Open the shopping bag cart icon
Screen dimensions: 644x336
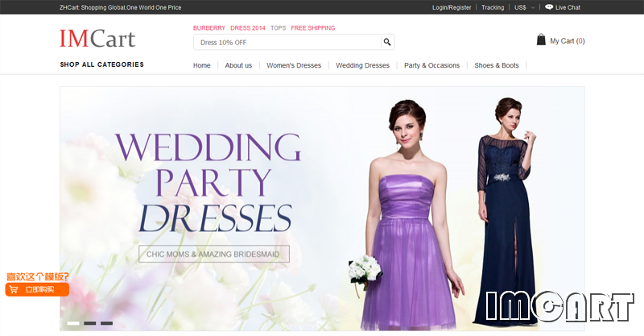click(x=541, y=39)
